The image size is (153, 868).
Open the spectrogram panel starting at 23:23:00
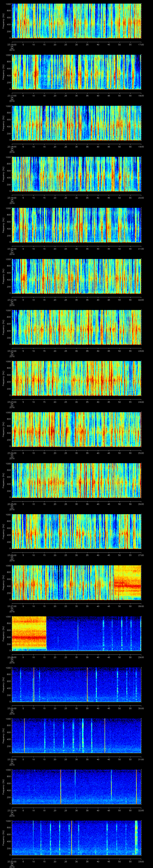[x=76, y=378]
